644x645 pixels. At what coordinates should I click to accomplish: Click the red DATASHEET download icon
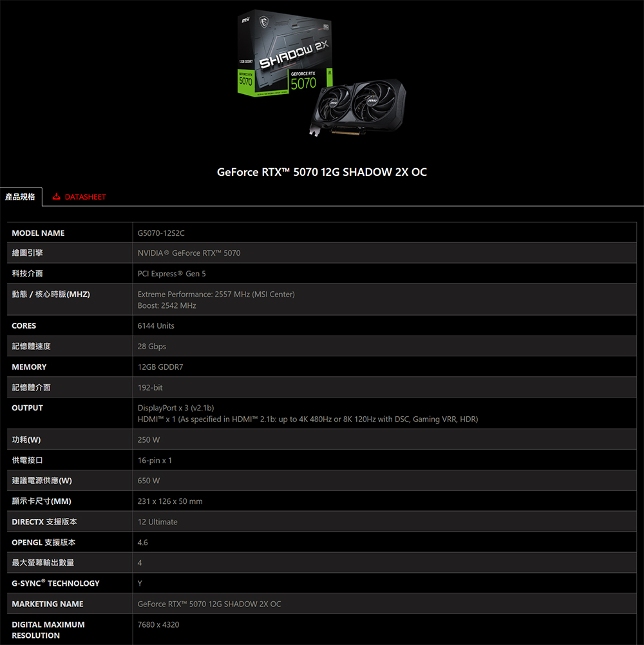56,197
